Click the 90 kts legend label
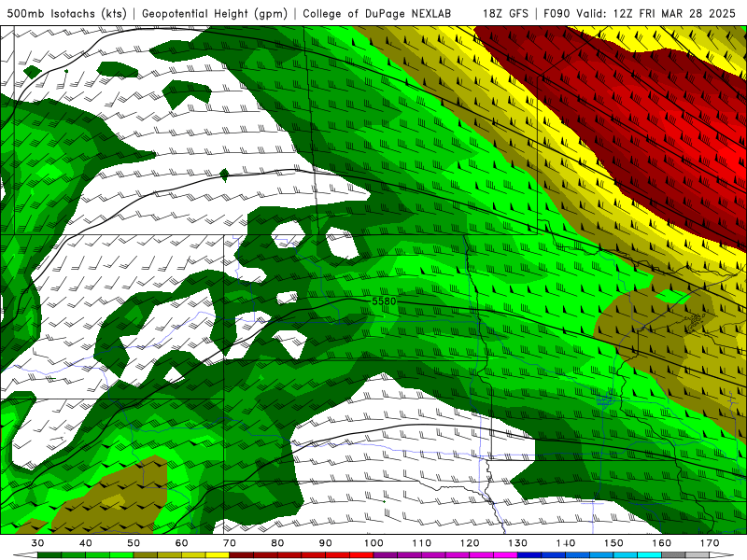The image size is (747, 560). click(x=326, y=543)
